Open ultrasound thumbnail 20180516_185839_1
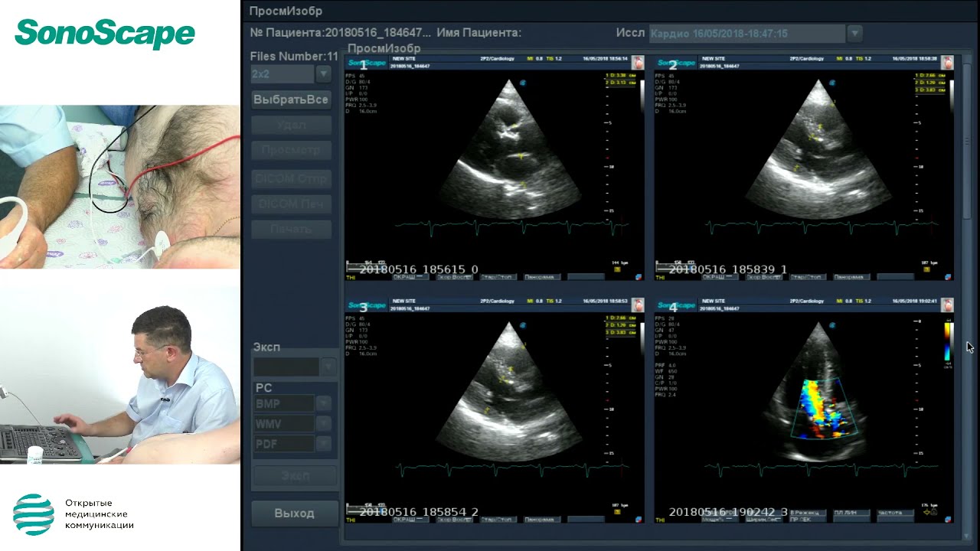This screenshot has height=551, width=980. (x=804, y=168)
